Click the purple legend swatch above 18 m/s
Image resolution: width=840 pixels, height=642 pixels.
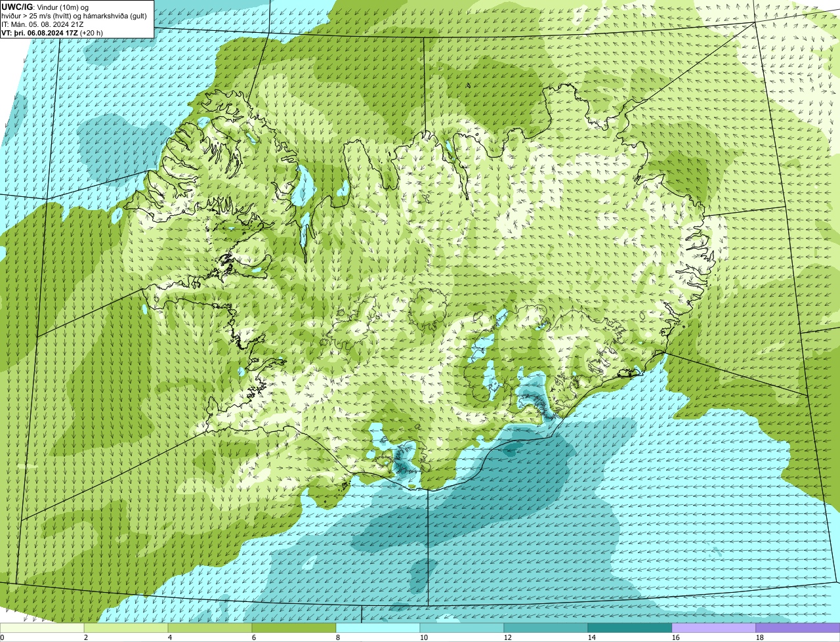click(798, 628)
